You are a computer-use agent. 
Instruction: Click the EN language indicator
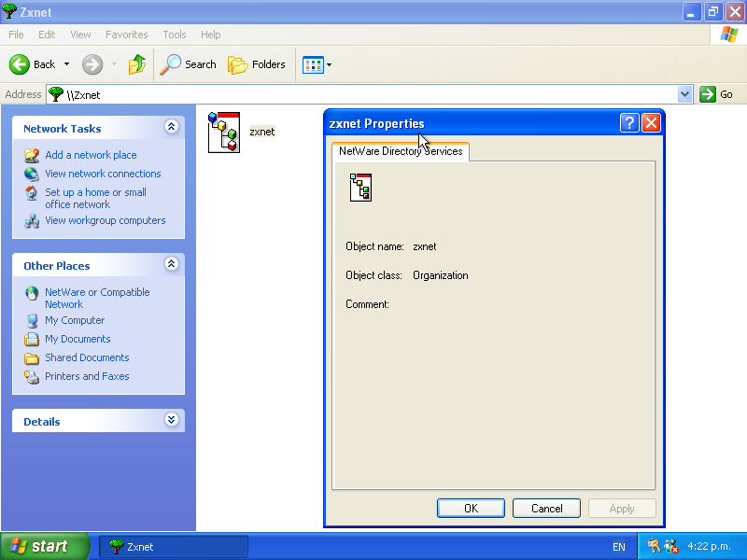(618, 547)
